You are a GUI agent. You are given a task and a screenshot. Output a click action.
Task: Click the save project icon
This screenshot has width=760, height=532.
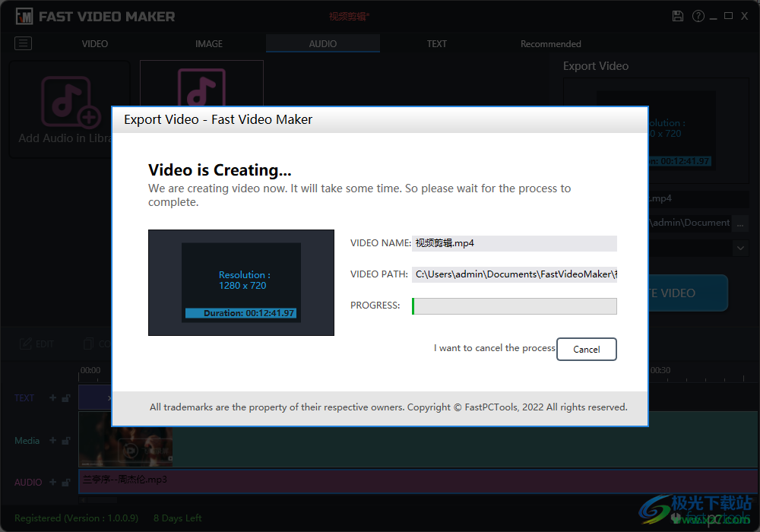pyautogui.click(x=678, y=16)
